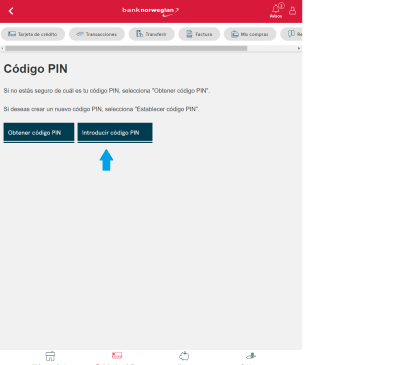The width and height of the screenshot is (400, 365).
Task: Open the credit card icon in bottom navigation
Action: [117, 355]
